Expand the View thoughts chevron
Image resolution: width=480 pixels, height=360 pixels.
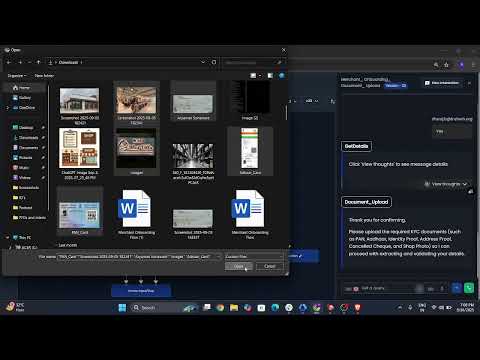click(465, 184)
